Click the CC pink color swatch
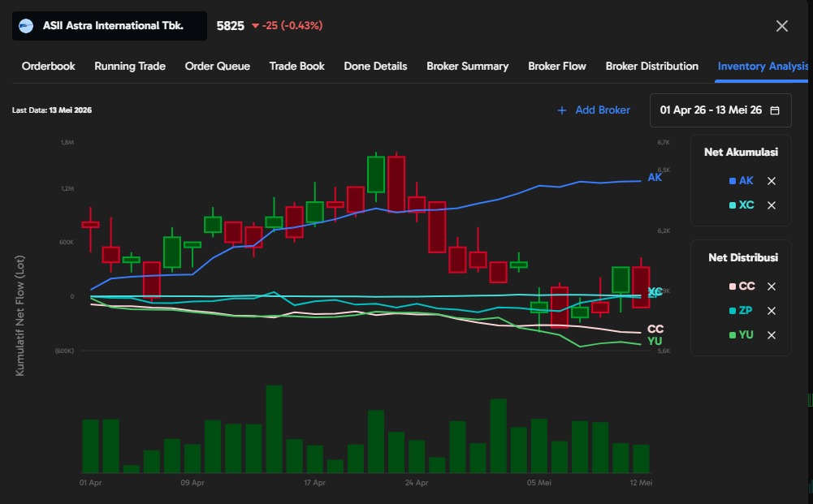The width and height of the screenshot is (813, 504). tap(732, 286)
